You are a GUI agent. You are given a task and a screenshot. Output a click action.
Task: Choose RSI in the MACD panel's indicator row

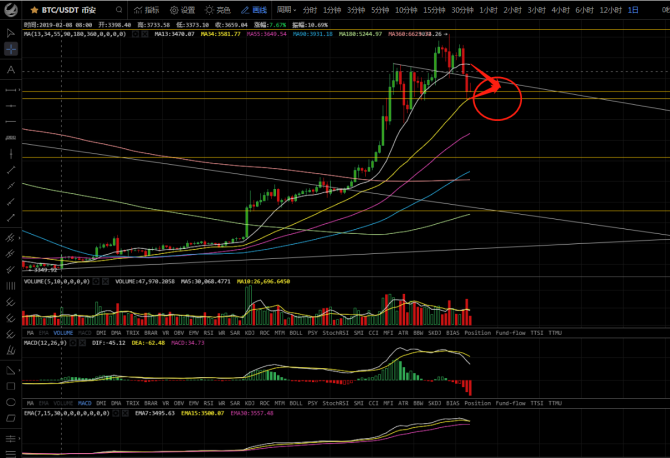pos(208,403)
